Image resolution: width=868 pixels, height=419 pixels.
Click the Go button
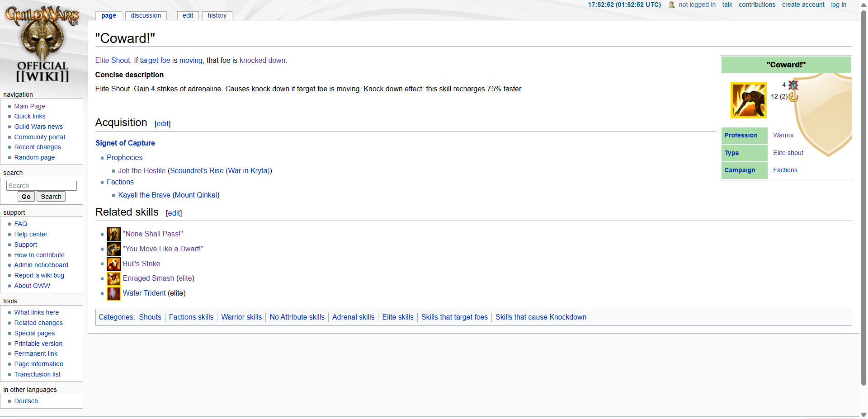click(x=26, y=197)
